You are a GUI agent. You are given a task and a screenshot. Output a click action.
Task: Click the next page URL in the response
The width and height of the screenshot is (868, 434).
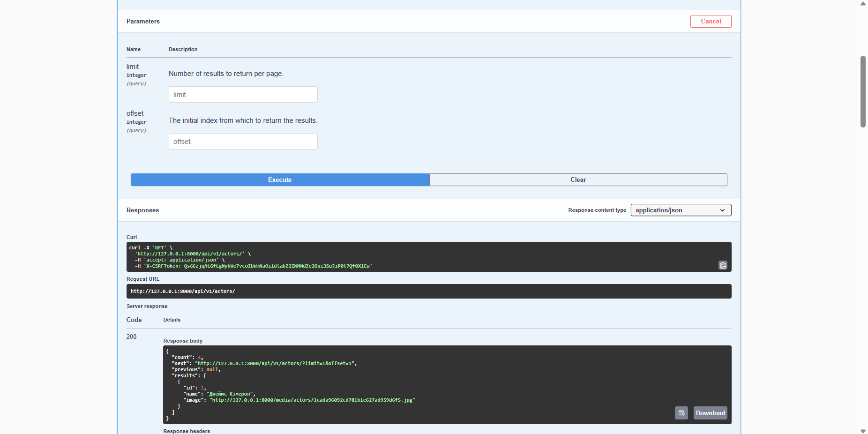coord(276,363)
